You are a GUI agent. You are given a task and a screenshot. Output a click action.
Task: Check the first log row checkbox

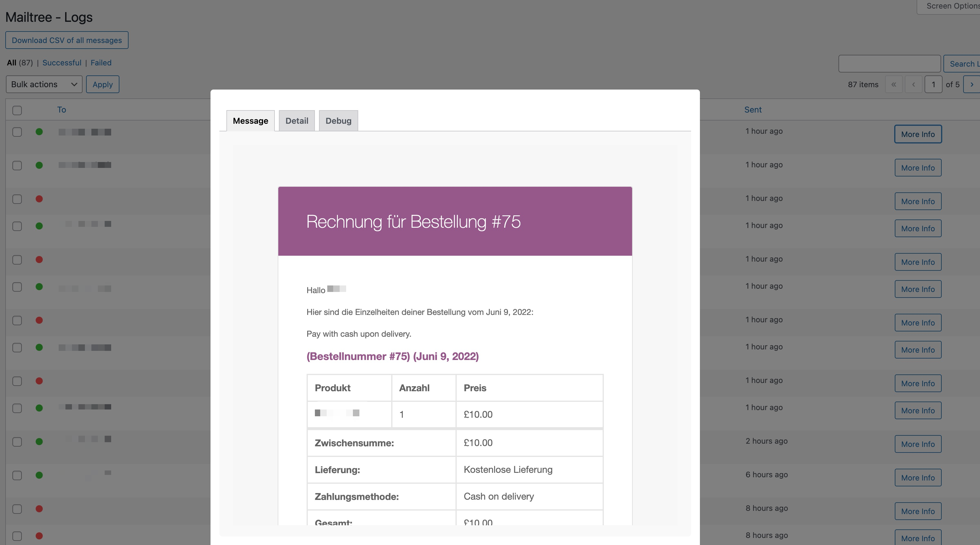pyautogui.click(x=17, y=132)
